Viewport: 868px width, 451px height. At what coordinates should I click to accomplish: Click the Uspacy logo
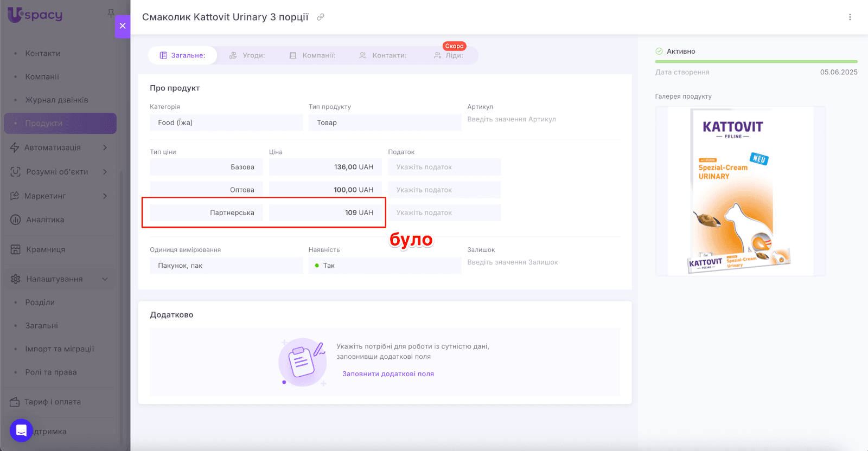35,15
